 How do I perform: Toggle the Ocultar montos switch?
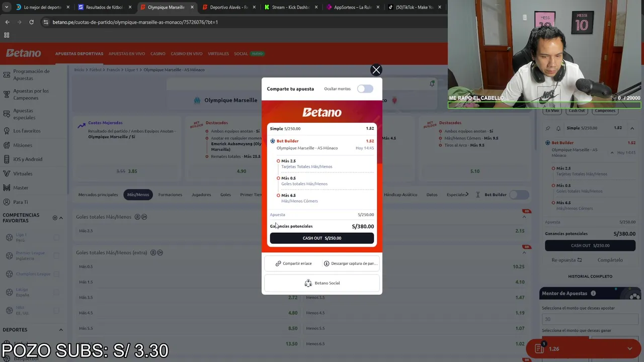click(x=365, y=89)
